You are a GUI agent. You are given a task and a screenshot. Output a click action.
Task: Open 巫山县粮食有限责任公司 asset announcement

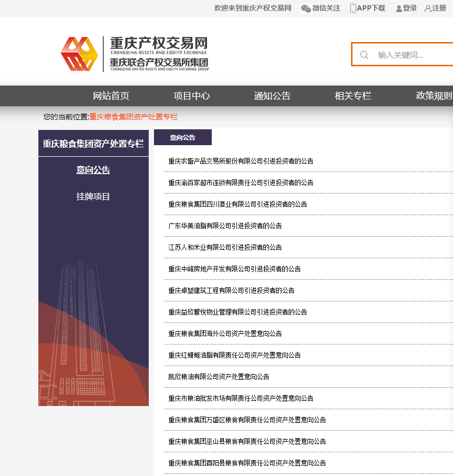(x=248, y=441)
